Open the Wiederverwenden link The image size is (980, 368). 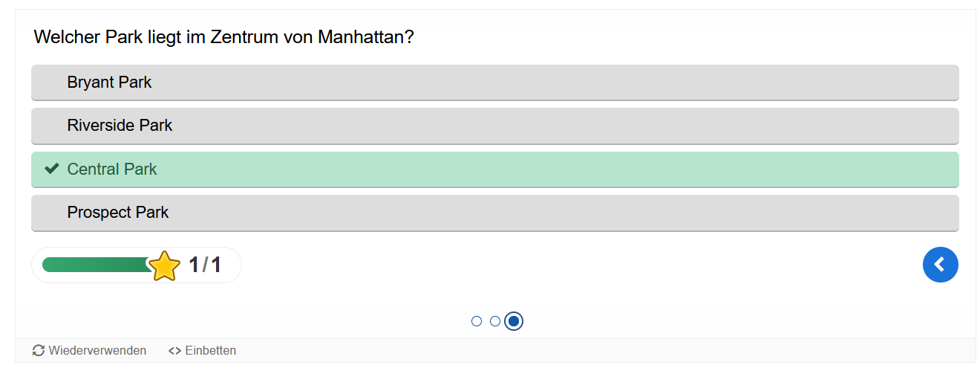(97, 351)
